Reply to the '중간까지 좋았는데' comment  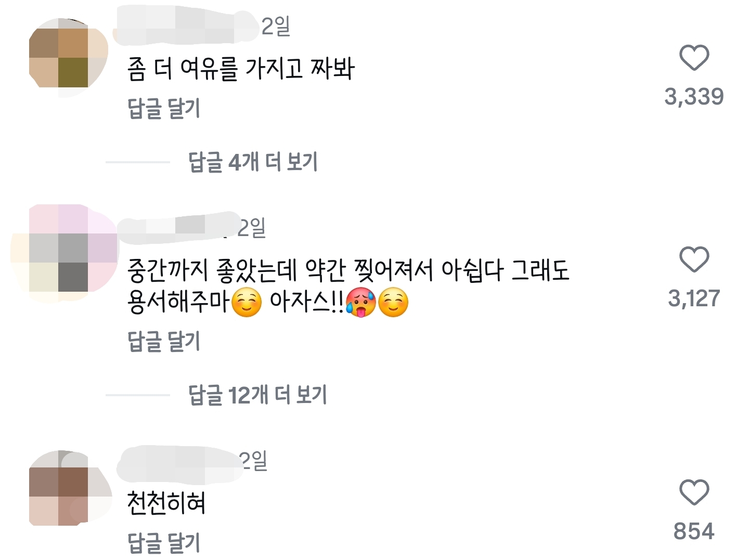[164, 341]
